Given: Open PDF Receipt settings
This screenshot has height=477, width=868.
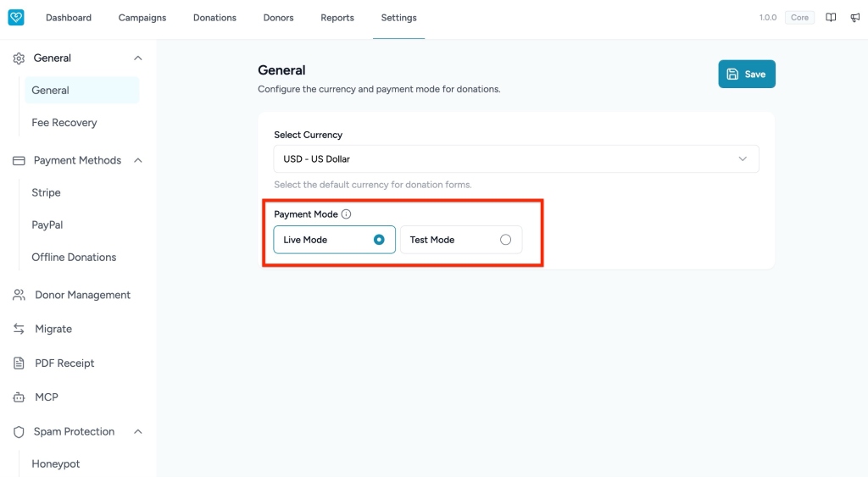Looking at the screenshot, I should 64,363.
